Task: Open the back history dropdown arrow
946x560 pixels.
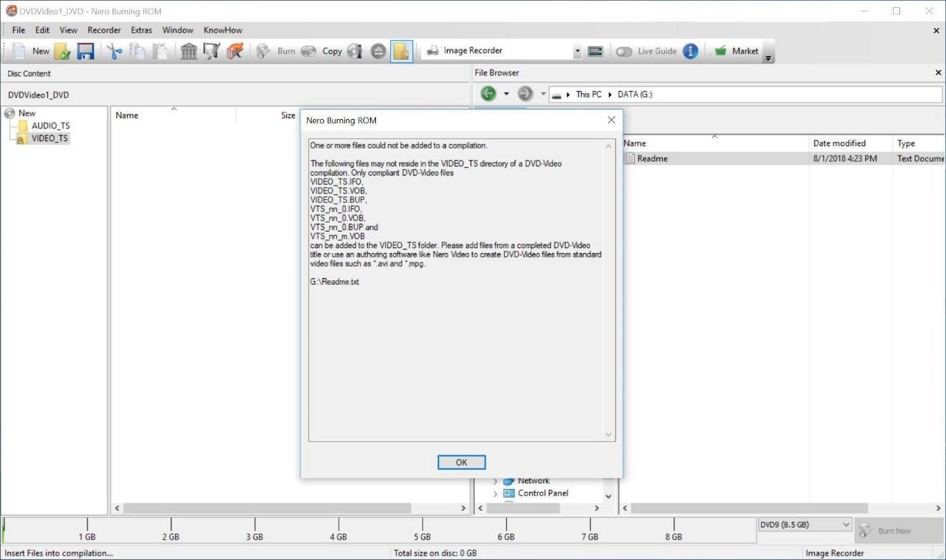Action: [x=506, y=94]
